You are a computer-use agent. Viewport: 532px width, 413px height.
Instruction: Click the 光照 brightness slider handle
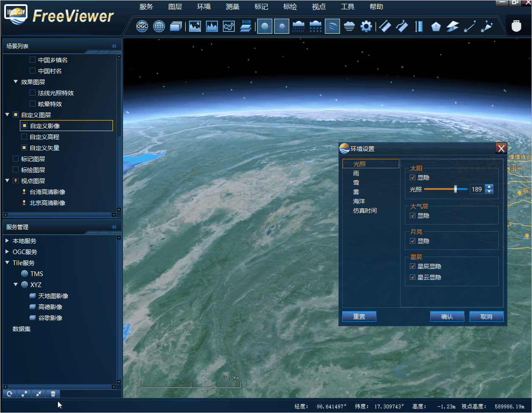coord(455,189)
